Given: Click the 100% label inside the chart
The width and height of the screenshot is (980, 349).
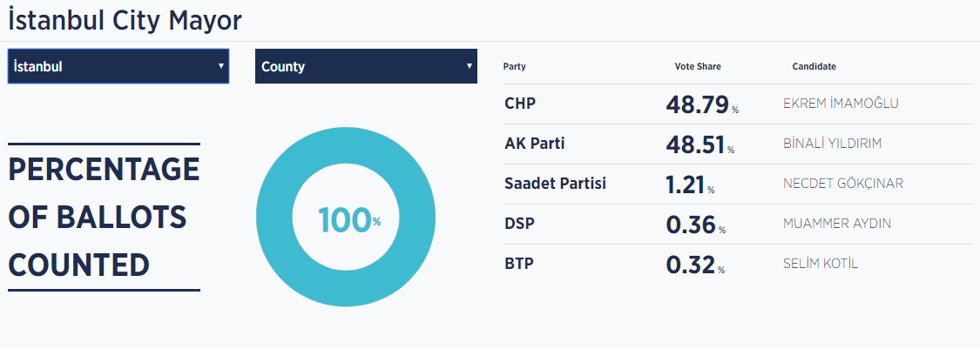Looking at the screenshot, I should [348, 220].
